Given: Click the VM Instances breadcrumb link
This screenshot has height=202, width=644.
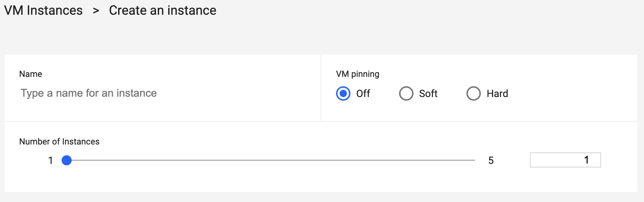Looking at the screenshot, I should coord(43,10).
